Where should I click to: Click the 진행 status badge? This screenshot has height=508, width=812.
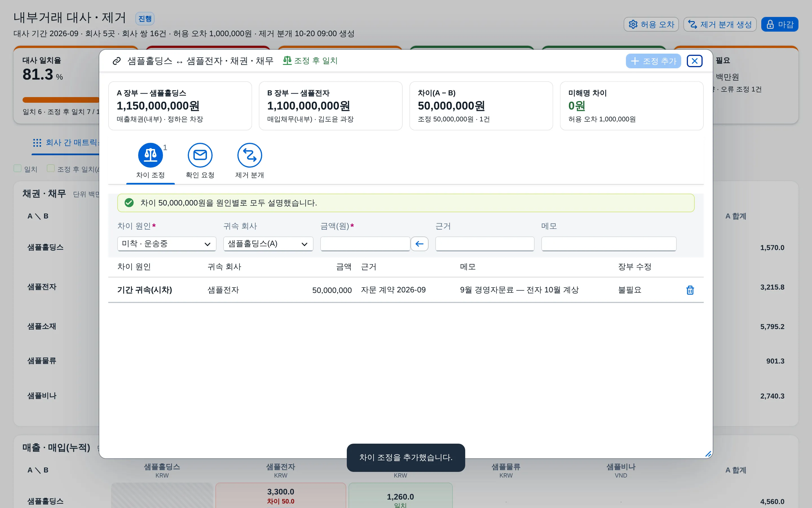[x=145, y=18]
